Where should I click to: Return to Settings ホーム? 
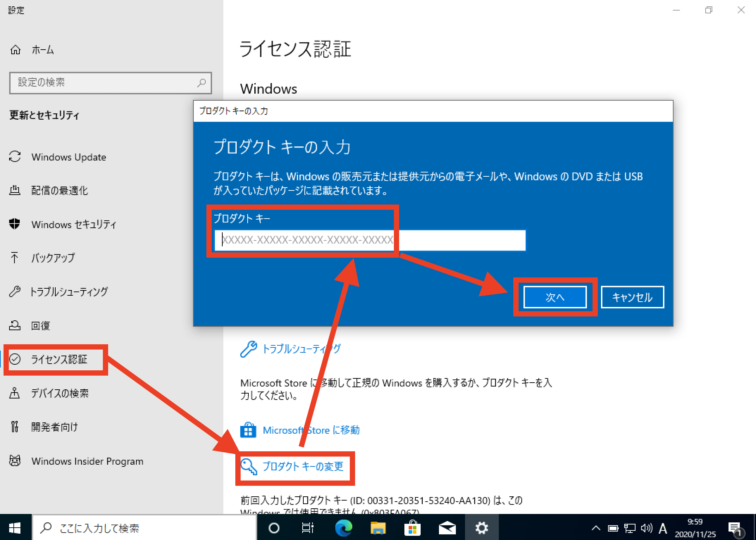point(42,50)
